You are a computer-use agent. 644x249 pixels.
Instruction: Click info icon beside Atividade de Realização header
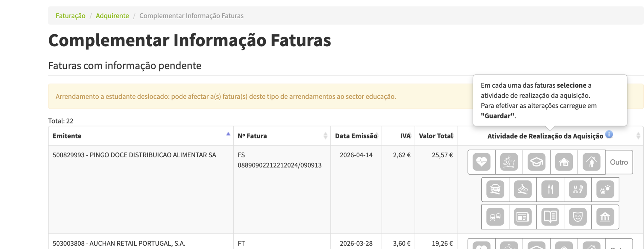tap(609, 134)
